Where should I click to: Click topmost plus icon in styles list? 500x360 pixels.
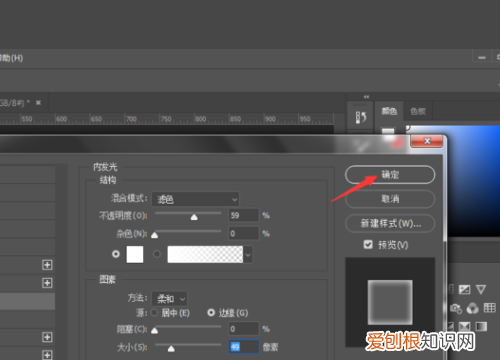point(47,265)
